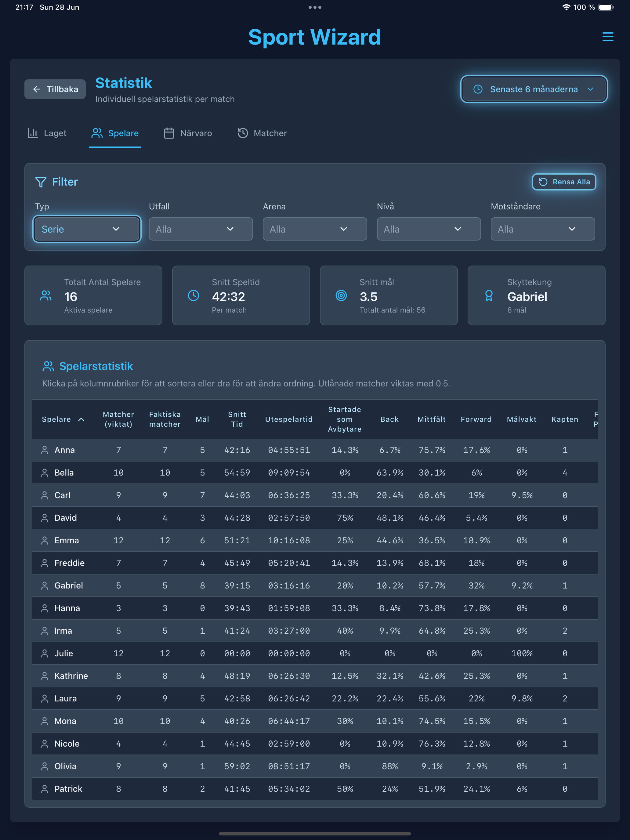
Task: Click the bar chart icon on Laget tab
Action: (33, 133)
